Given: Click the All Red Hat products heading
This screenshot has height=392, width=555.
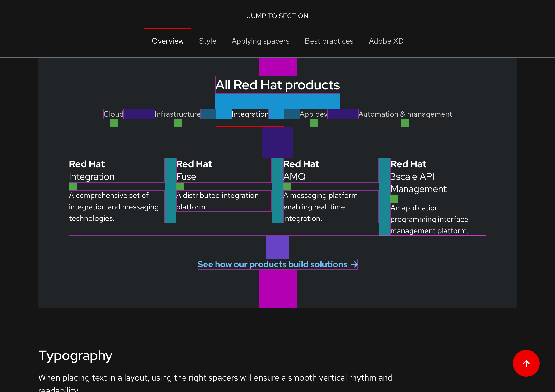Looking at the screenshot, I should point(277,85).
